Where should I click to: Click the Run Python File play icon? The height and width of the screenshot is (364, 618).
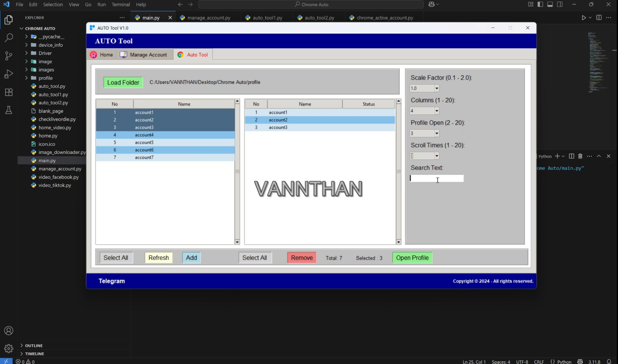583,18
